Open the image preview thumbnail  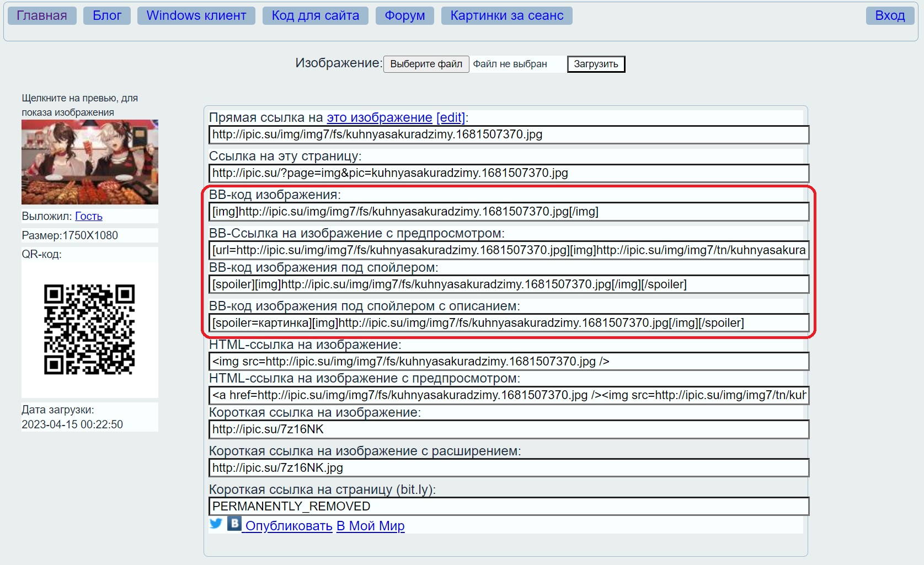(x=90, y=162)
